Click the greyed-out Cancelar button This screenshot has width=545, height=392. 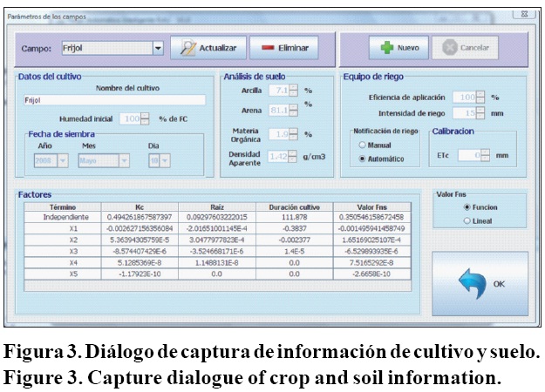coord(465,48)
